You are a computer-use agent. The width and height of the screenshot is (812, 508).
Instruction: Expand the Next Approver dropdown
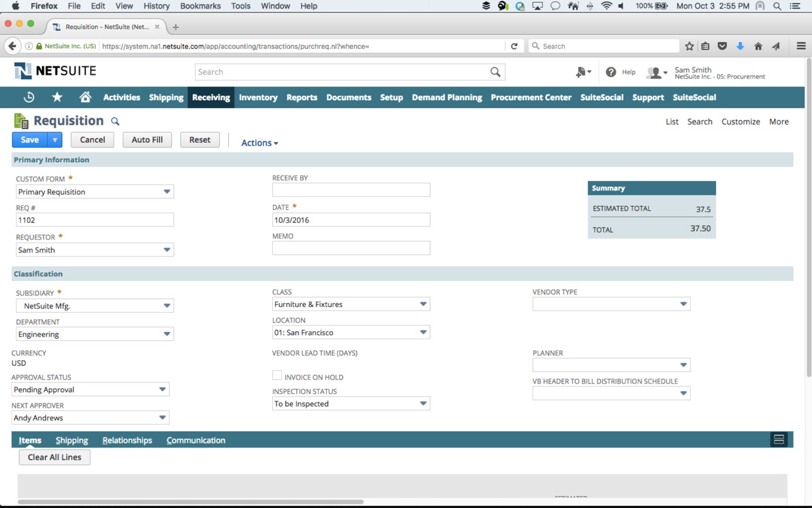(x=162, y=418)
